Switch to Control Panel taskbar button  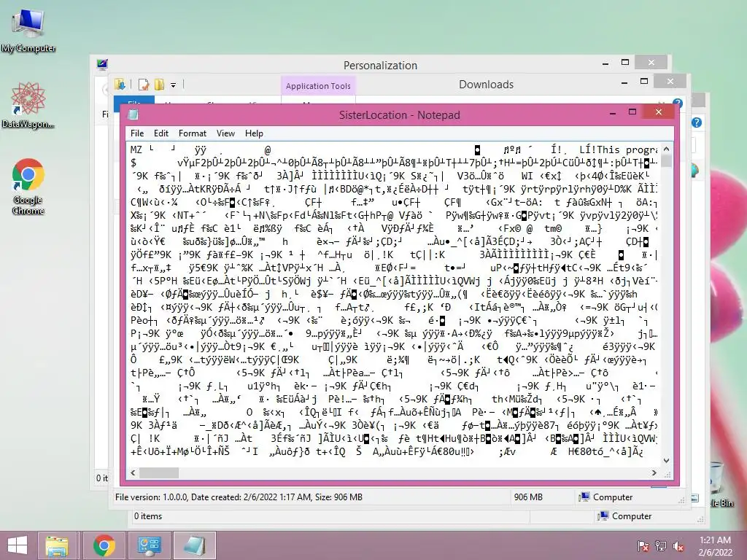pos(149,545)
